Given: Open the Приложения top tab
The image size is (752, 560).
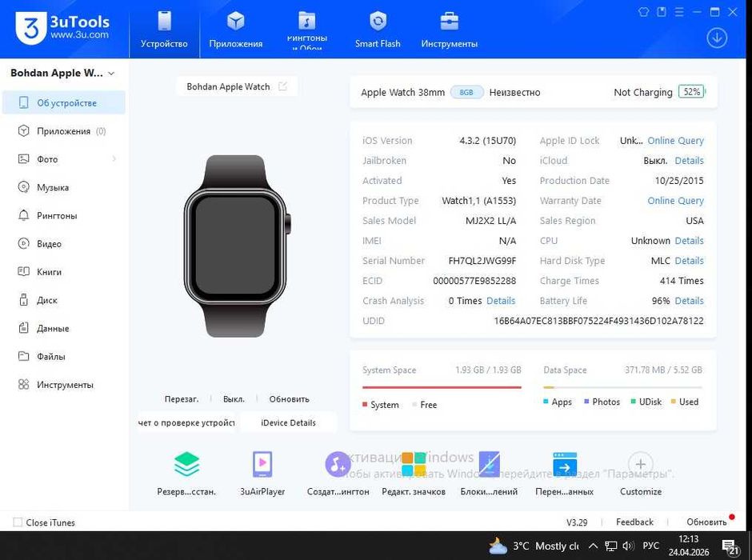Looking at the screenshot, I should [x=235, y=30].
